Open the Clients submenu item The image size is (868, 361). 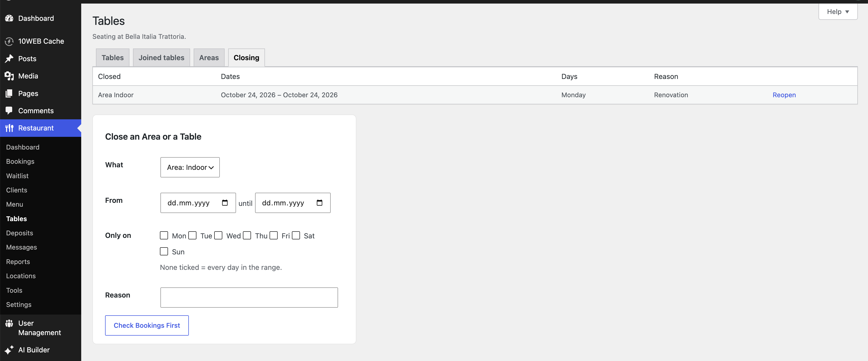pos(16,190)
